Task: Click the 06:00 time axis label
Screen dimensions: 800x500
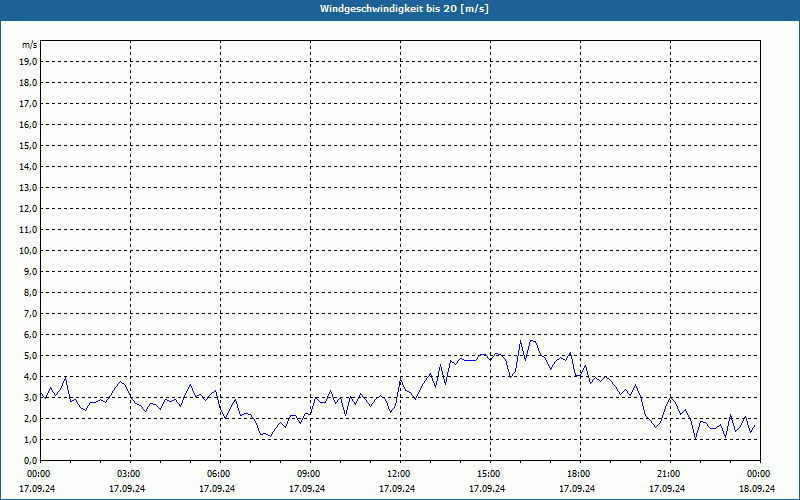Action: coord(219,474)
